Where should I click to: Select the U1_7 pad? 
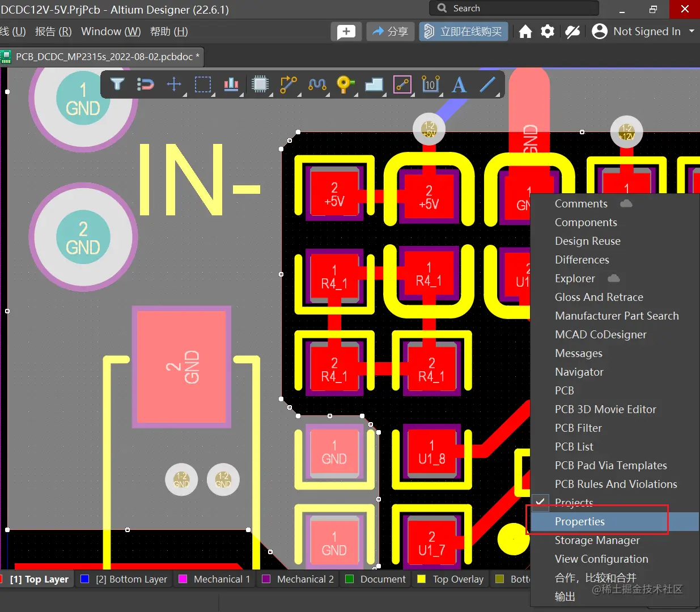click(431, 543)
